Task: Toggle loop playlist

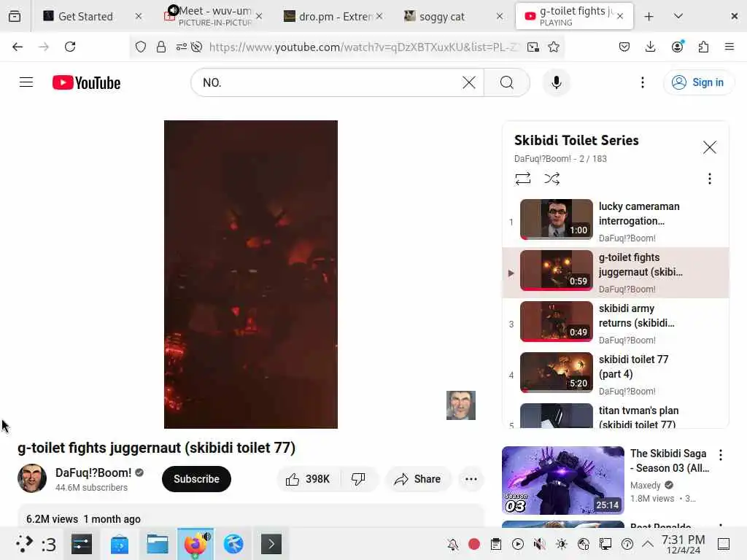Action: [522, 179]
